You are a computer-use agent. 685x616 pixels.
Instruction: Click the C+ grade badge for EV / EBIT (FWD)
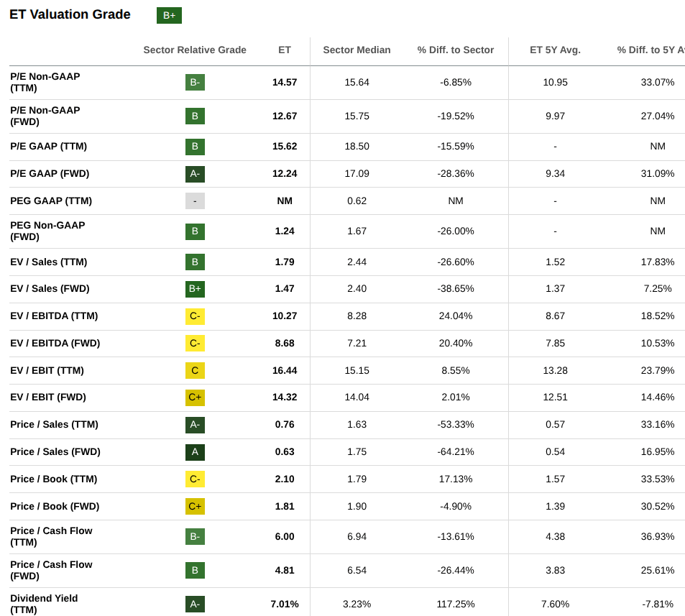(195, 397)
